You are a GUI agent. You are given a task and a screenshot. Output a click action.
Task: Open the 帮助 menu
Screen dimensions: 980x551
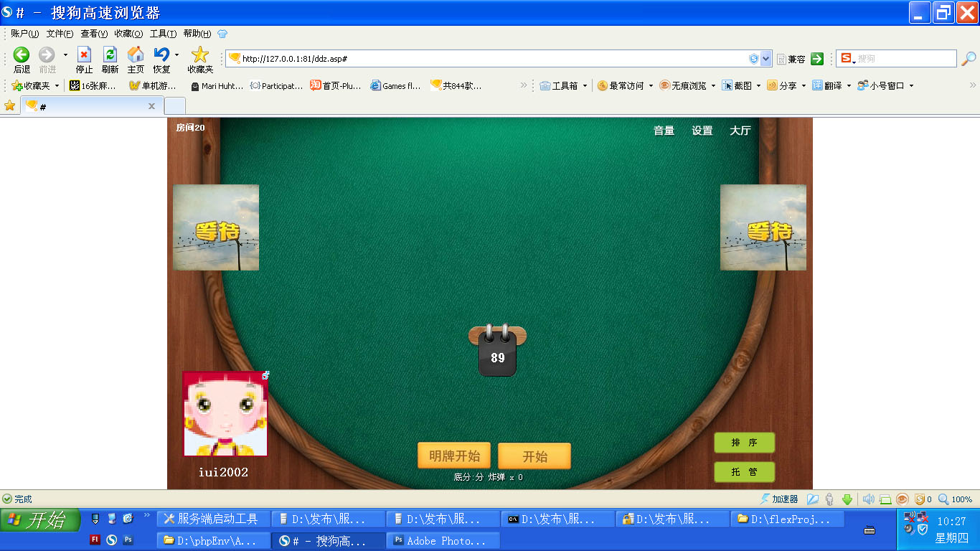pos(197,34)
